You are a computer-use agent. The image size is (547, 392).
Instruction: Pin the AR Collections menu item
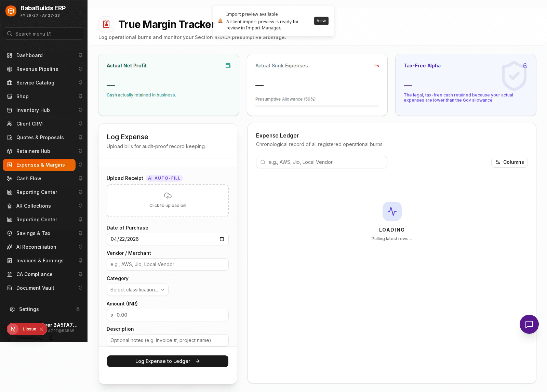81,206
